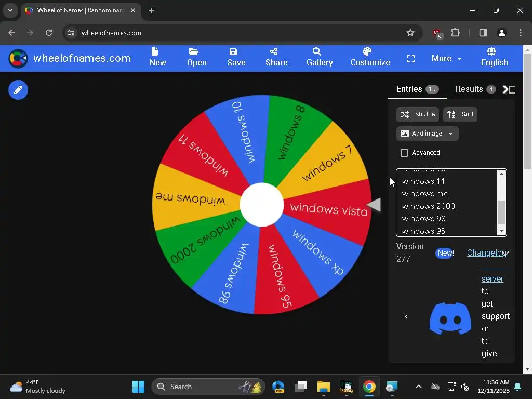This screenshot has height=399, width=532.
Task: Open the Chrome profile icon
Action: click(501, 33)
